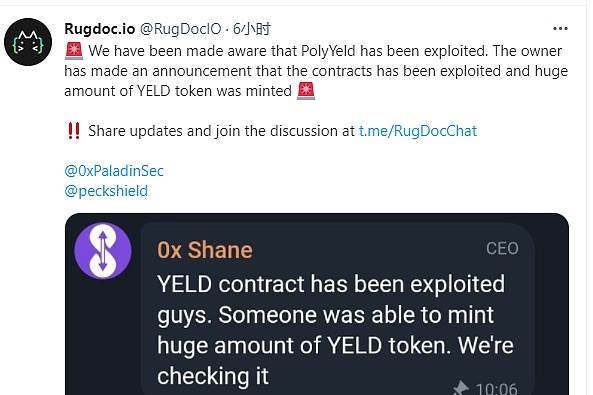This screenshot has height=395, width=593.
Task: Open the Rugdoc.io display name
Action: click(x=100, y=29)
